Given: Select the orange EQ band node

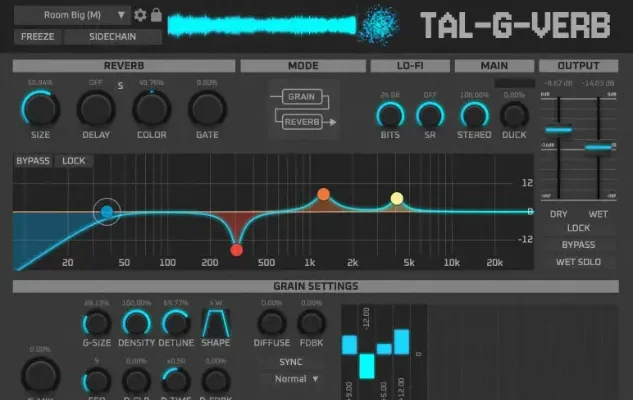Looking at the screenshot, I should pyautogui.click(x=323, y=194).
